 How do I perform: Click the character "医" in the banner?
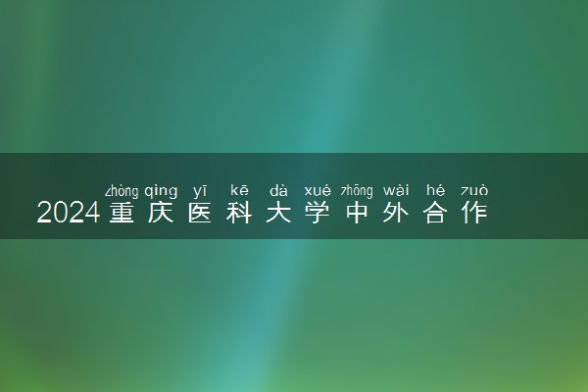[200, 213]
